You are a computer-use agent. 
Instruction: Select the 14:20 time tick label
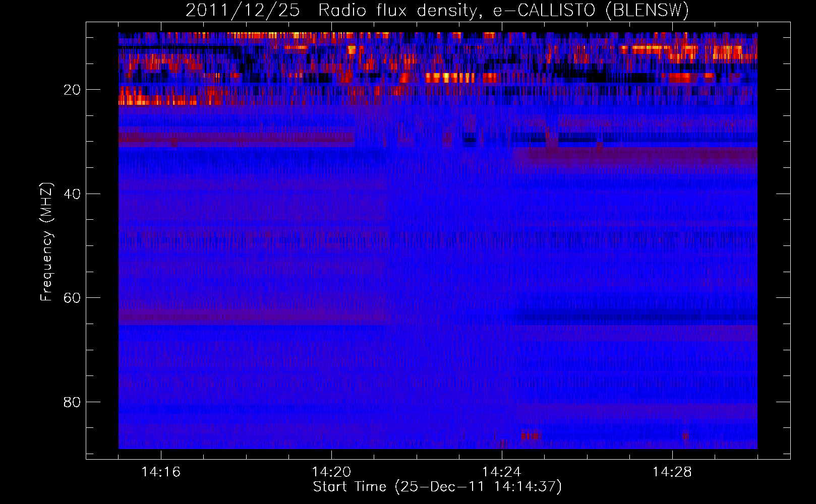click(331, 472)
